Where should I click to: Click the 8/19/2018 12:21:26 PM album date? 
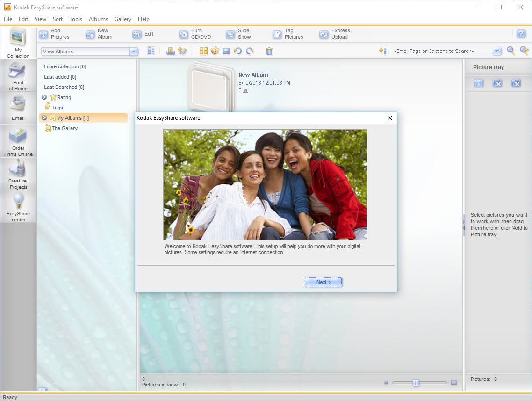click(264, 83)
